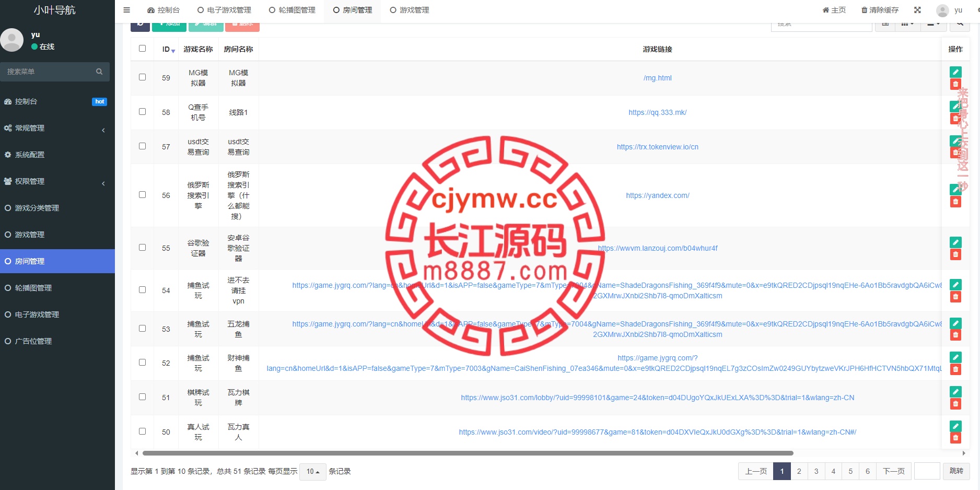Click the 下一页 next page button
The width and height of the screenshot is (980, 490).
point(894,471)
